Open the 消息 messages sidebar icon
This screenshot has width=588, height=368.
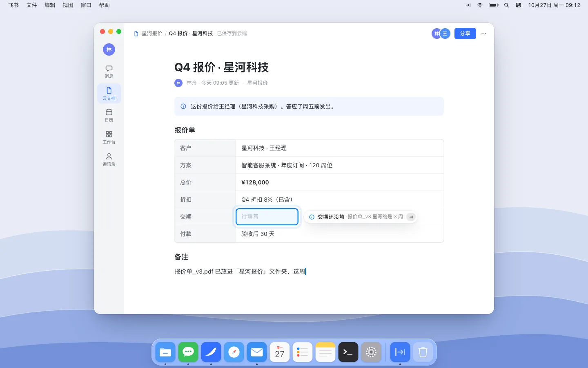(109, 72)
